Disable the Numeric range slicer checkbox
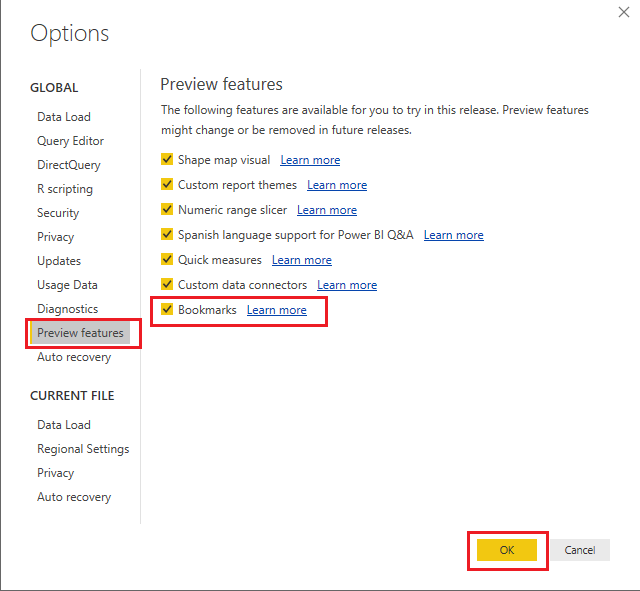This screenshot has height=591, width=640. point(168,210)
